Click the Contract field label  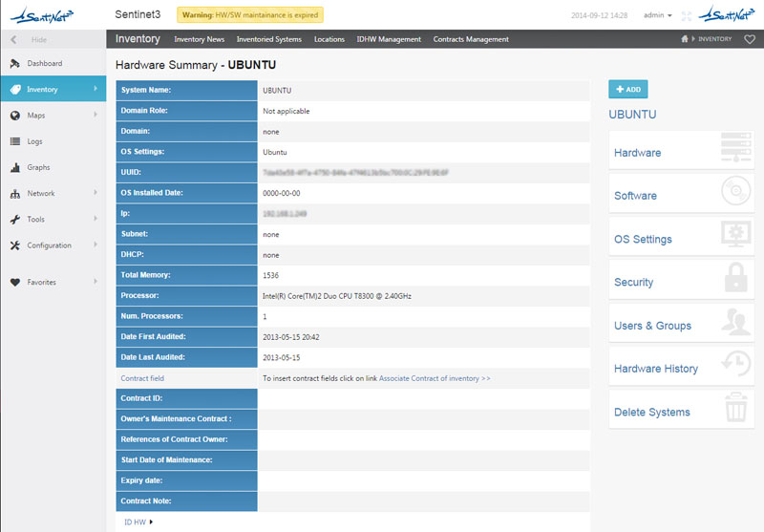coord(142,378)
